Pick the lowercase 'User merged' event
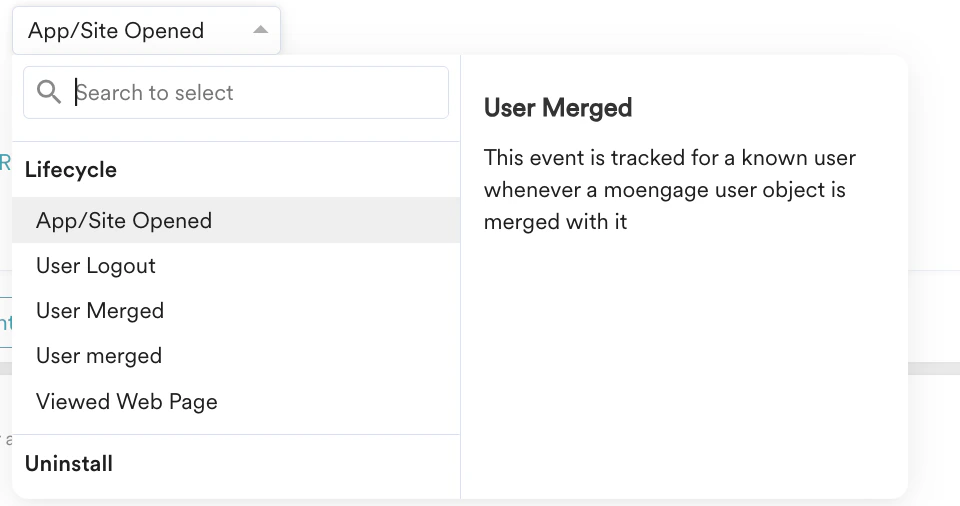The image size is (960, 506). click(99, 356)
